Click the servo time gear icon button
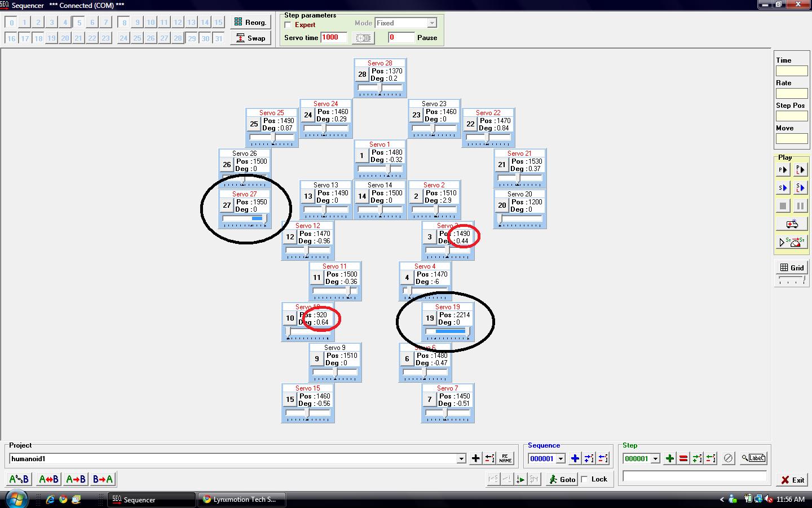 363,38
